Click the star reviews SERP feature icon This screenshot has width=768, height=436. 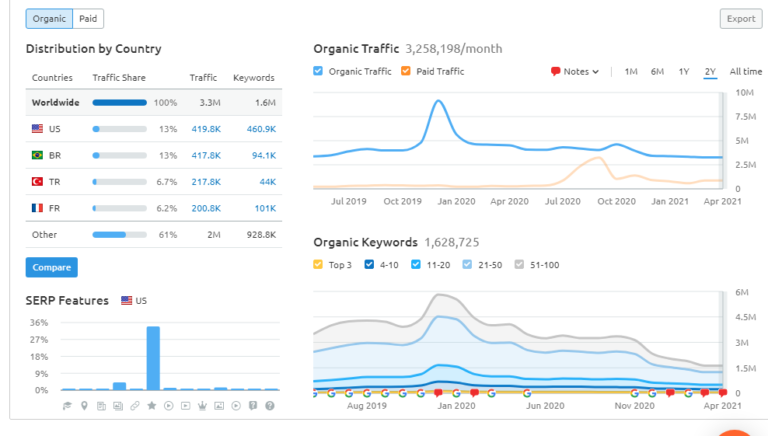point(152,405)
